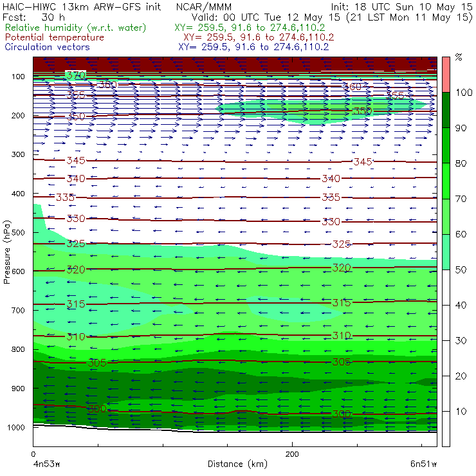Click the '4n53w' start coordinate label
476x476 pixels.
click(x=46, y=464)
